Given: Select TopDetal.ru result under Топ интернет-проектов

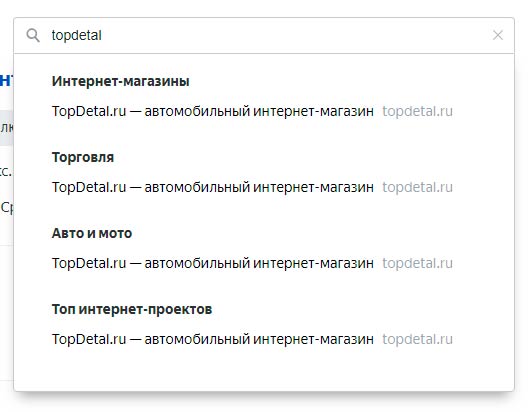Looking at the screenshot, I should point(213,339).
